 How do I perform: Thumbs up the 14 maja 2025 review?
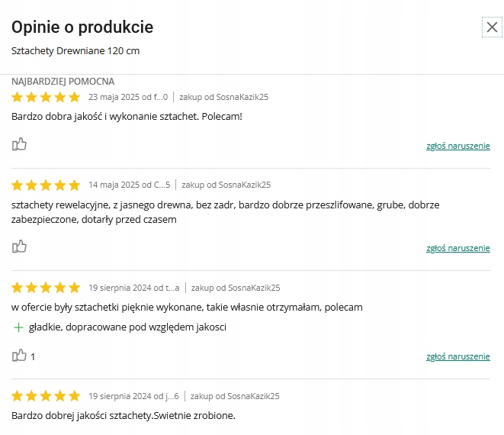coord(20,246)
